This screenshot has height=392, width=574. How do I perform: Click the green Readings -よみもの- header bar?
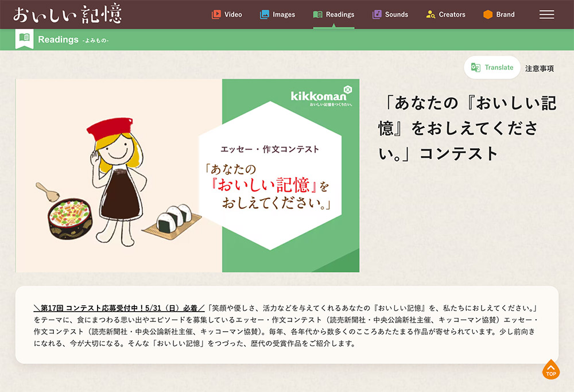[287, 39]
